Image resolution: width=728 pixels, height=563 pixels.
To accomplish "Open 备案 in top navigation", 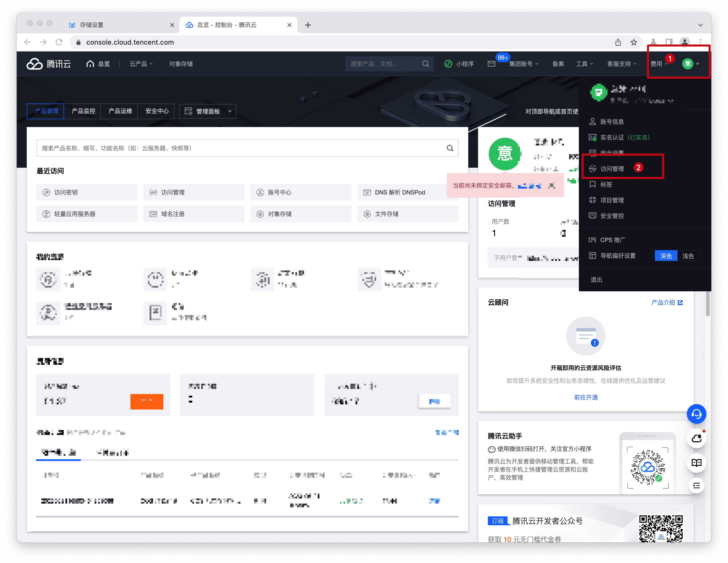I will tap(558, 64).
